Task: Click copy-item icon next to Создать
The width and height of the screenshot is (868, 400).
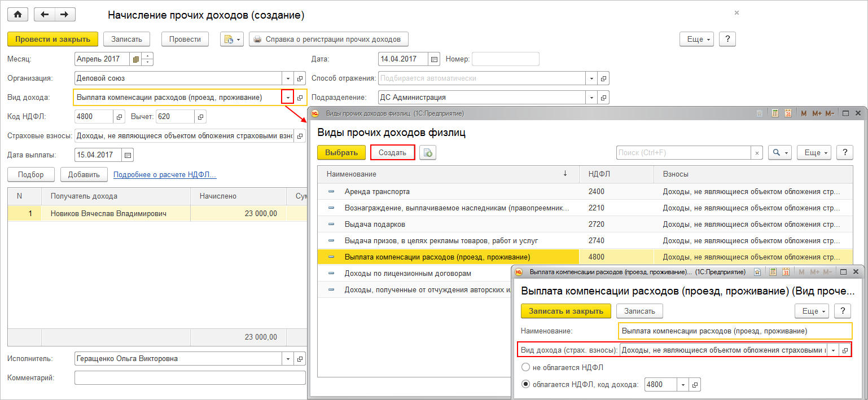Action: pos(428,153)
